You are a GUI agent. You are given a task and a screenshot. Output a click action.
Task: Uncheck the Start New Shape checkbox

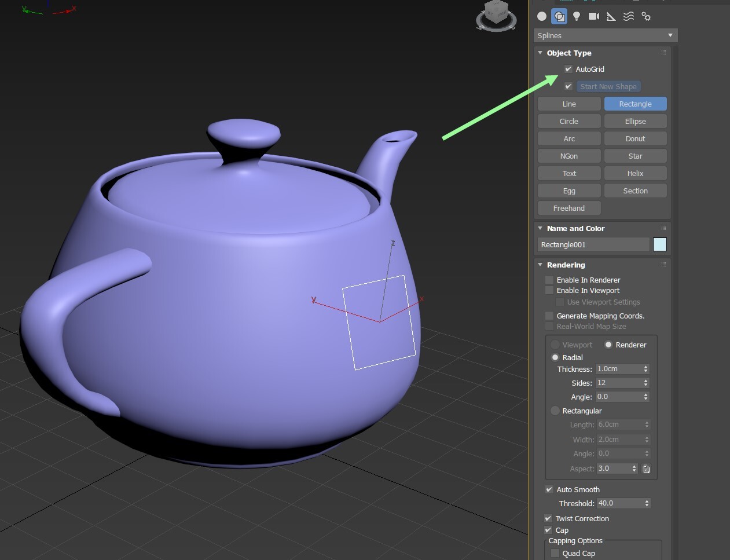(568, 86)
